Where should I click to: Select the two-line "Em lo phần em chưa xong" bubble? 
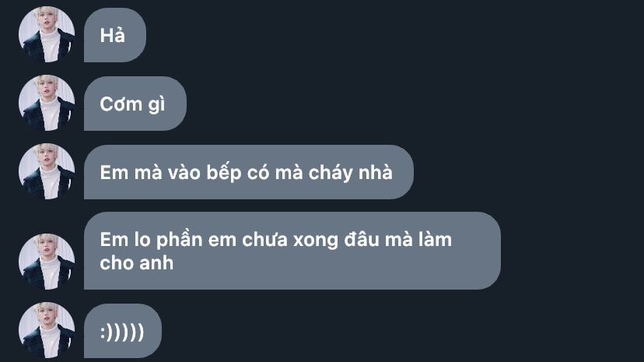(292, 251)
